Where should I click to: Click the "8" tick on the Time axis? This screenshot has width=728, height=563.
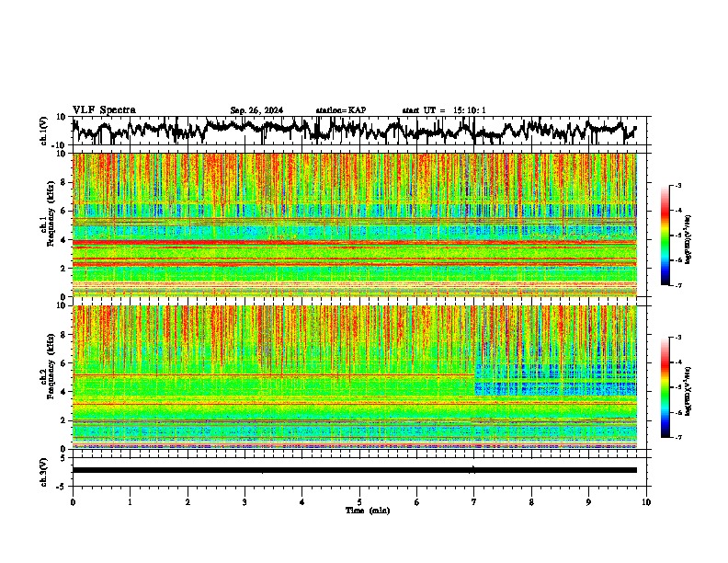531,502
